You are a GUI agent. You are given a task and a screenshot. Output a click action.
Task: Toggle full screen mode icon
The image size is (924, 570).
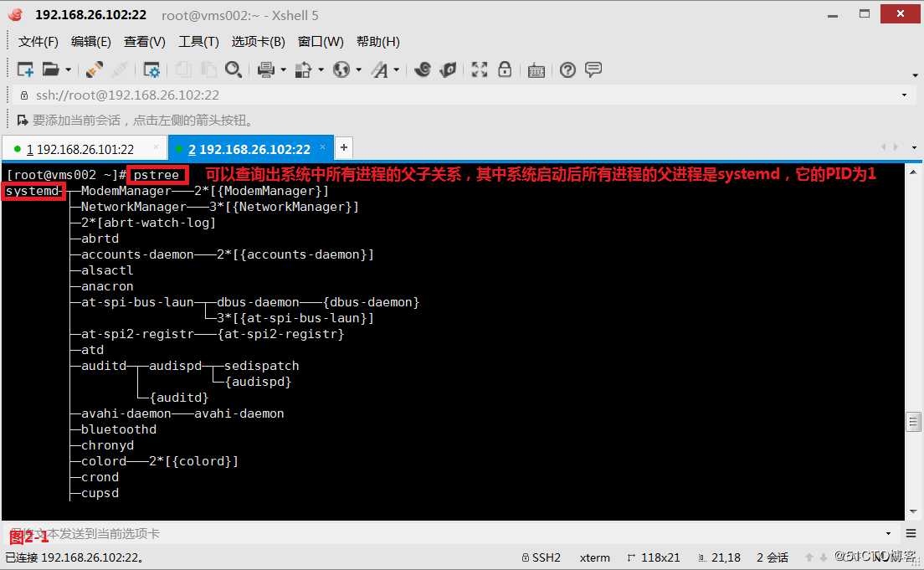(479, 69)
